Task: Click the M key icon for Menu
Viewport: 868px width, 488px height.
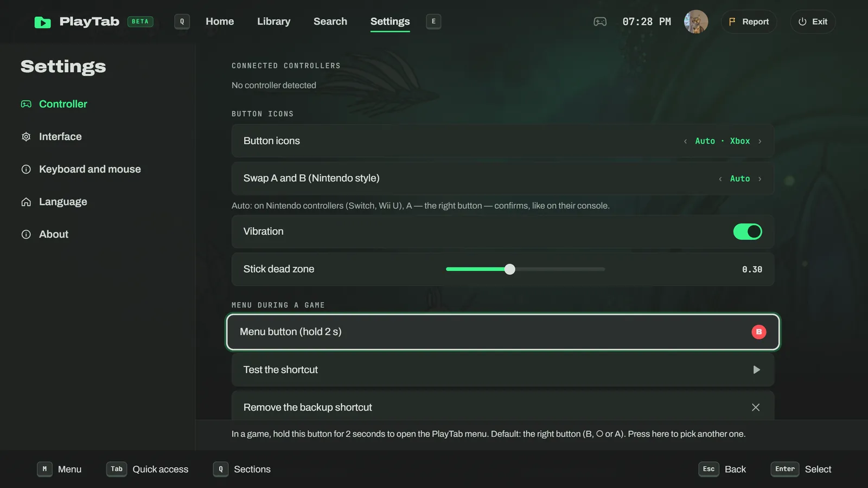Action: click(x=44, y=469)
